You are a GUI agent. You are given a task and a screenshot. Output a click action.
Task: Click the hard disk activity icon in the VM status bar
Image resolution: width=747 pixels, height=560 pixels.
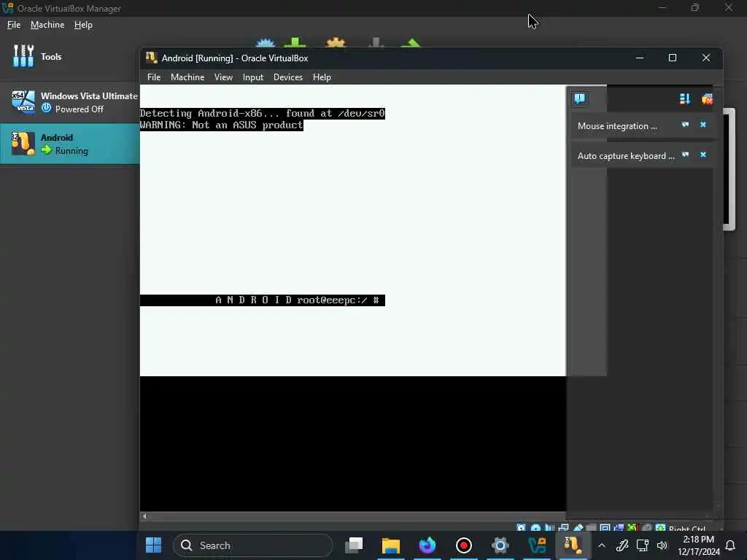[x=521, y=528]
